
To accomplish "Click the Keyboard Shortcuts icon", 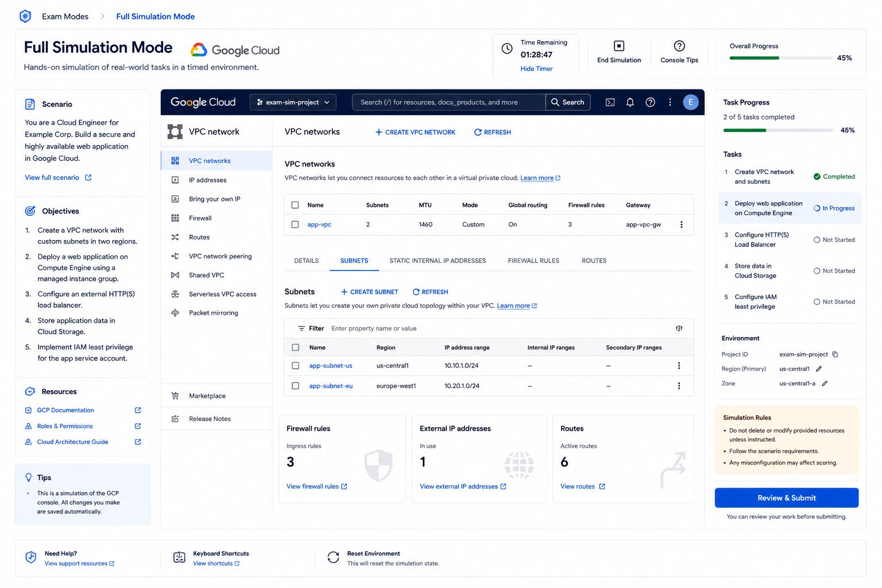I will point(179,558).
